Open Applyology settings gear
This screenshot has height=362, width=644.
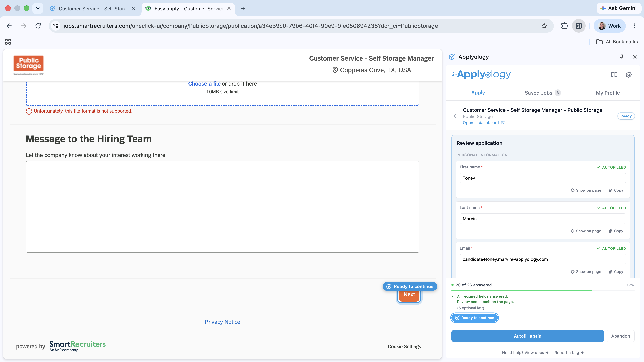tap(629, 75)
